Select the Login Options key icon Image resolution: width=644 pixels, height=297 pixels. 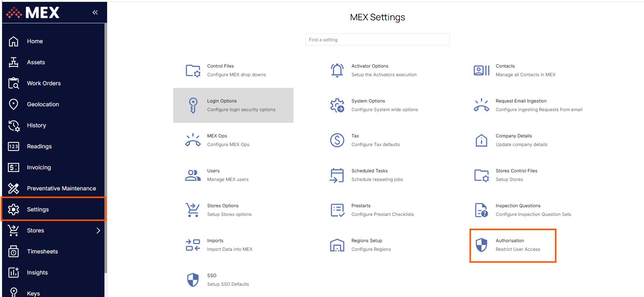193,106
